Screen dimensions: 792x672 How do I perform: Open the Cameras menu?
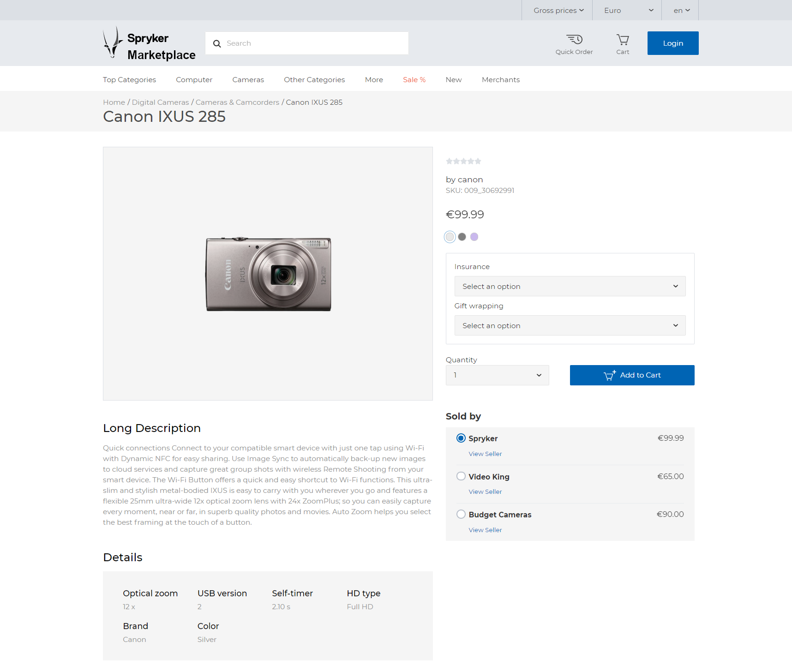[x=248, y=80]
